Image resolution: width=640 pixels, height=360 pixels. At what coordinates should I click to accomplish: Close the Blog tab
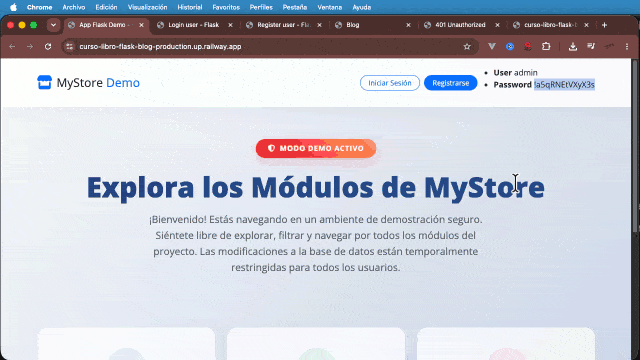(x=408, y=25)
